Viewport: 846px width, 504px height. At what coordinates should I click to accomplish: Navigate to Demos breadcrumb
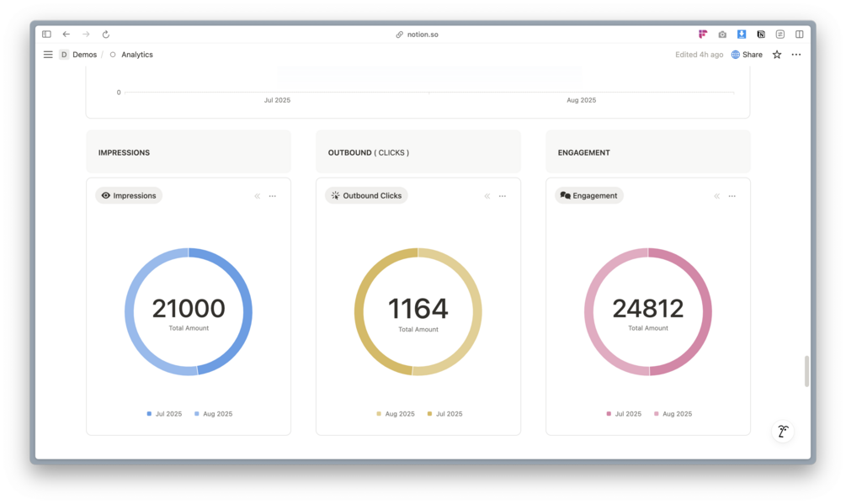click(x=85, y=55)
